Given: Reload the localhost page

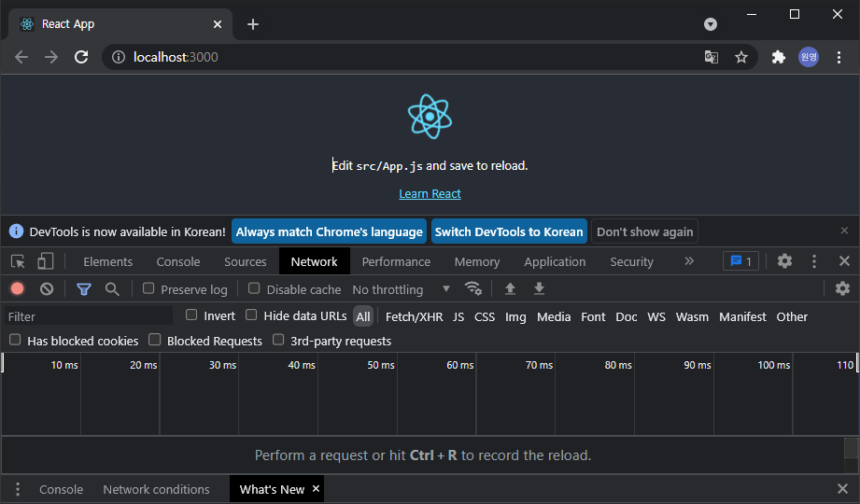Looking at the screenshot, I should point(81,57).
